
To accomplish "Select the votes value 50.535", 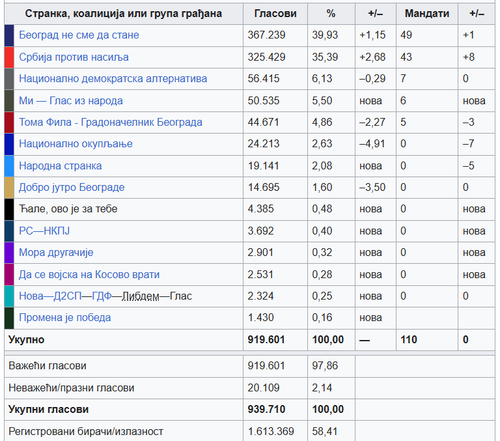I will [x=263, y=100].
